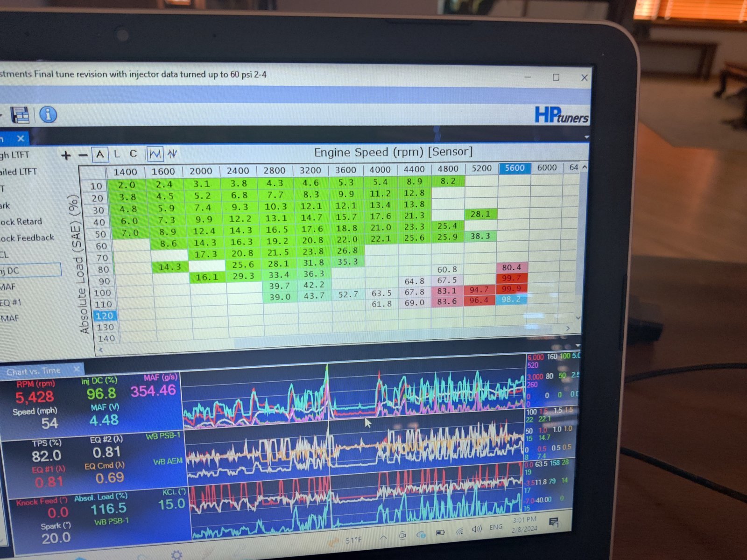Image resolution: width=747 pixels, height=560 pixels.
Task: Click the table's scroll-left arrow
Action: point(101,349)
